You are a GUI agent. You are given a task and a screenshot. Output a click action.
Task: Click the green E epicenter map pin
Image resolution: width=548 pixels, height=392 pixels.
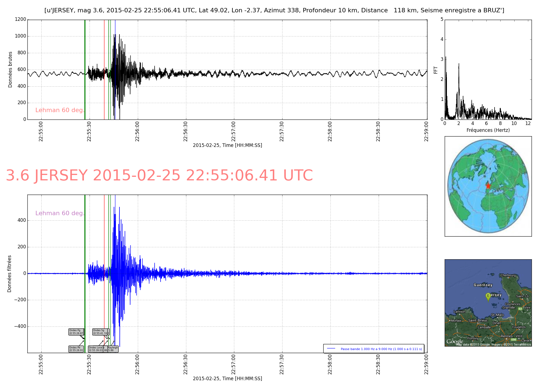(x=488, y=296)
